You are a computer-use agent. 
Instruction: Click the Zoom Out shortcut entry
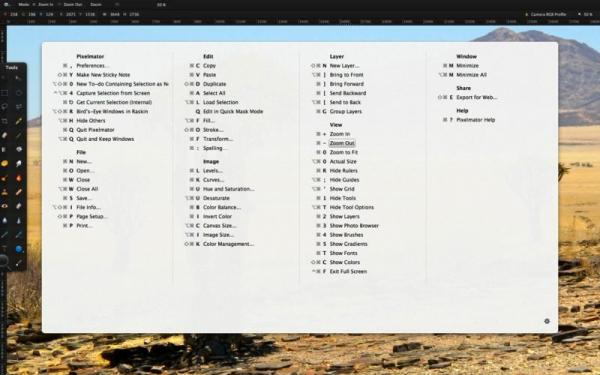tap(342, 143)
